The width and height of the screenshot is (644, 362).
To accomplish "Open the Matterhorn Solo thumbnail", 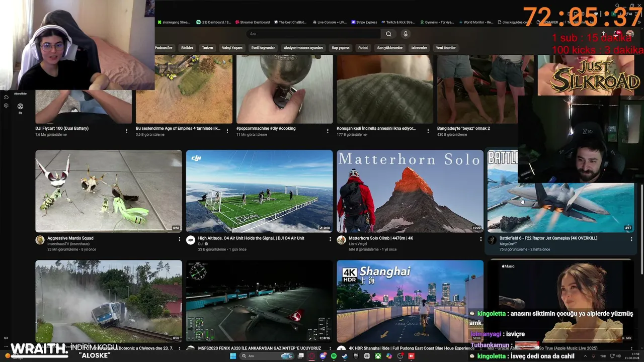I will [410, 191].
